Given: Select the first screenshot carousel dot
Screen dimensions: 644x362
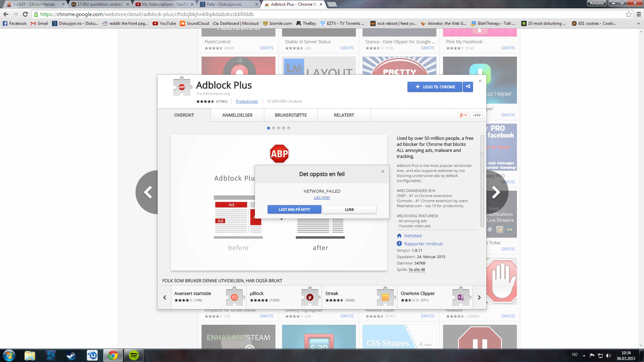Looking at the screenshot, I should [268, 128].
